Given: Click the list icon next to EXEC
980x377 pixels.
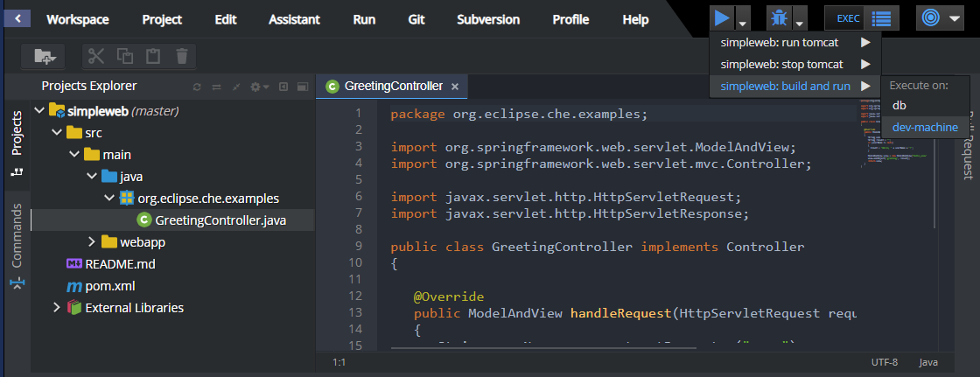Looking at the screenshot, I should (x=882, y=18).
